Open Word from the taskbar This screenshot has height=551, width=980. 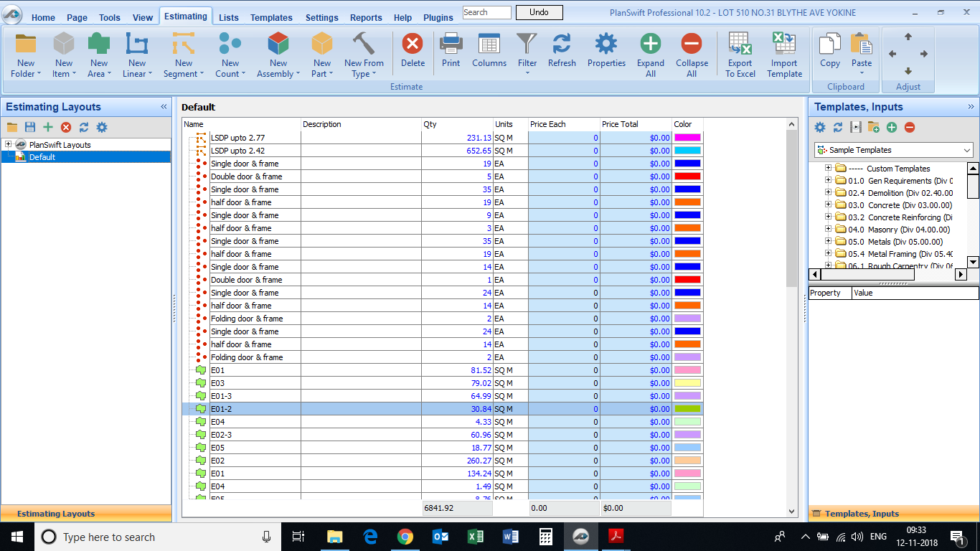[510, 537]
